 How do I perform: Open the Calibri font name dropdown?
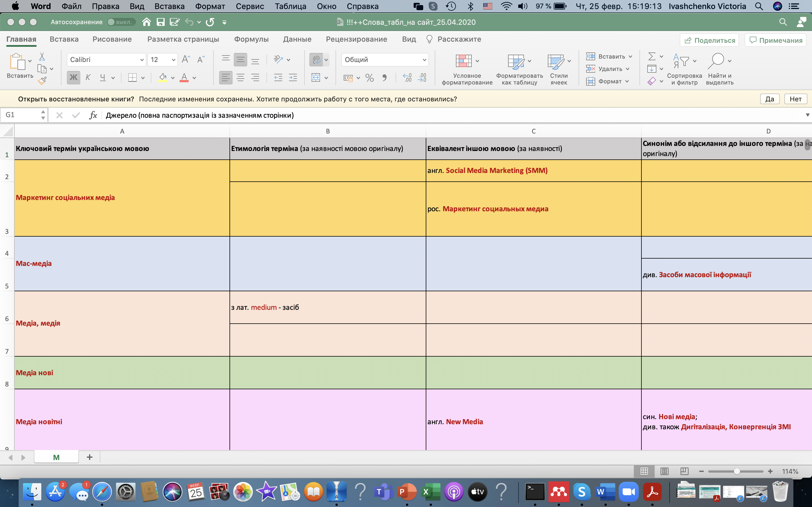[x=142, y=60]
